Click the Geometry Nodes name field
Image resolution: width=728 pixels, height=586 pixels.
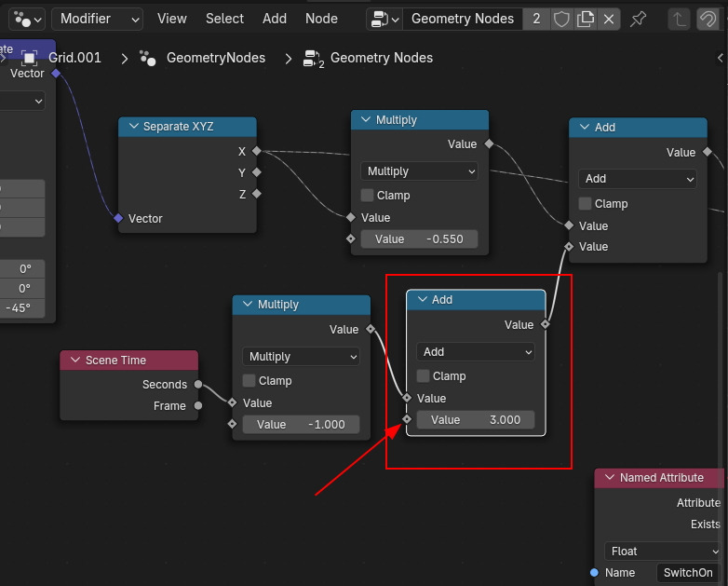(463, 19)
